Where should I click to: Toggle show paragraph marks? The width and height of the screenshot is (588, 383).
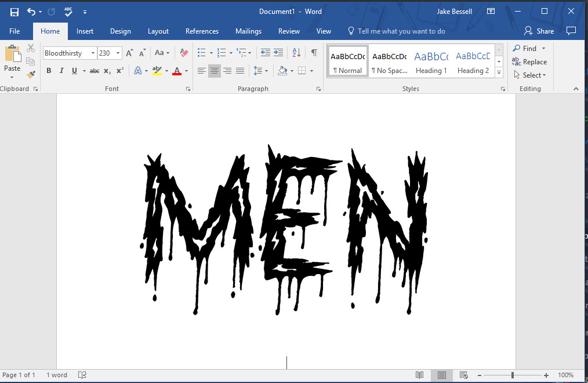click(314, 53)
